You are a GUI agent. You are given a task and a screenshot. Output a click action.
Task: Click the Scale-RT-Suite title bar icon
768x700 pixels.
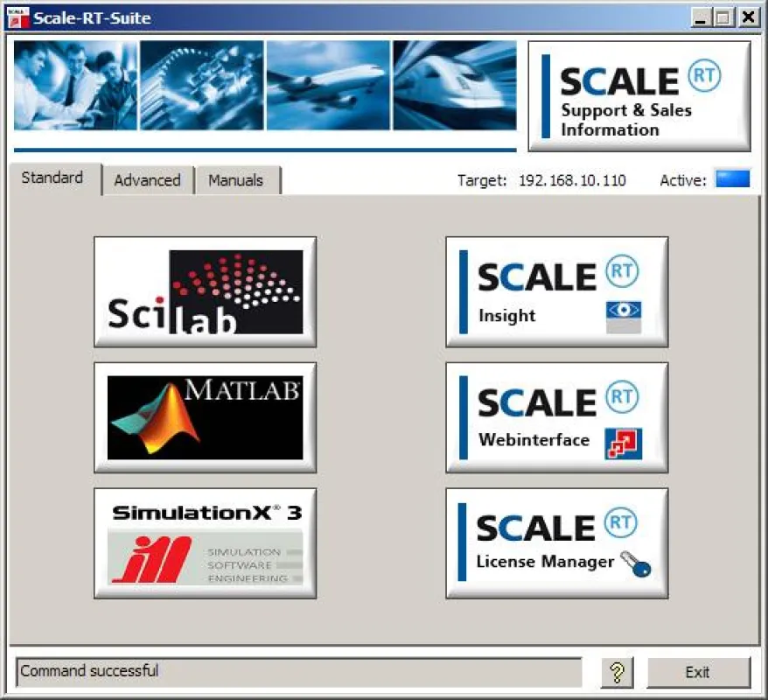(18, 17)
